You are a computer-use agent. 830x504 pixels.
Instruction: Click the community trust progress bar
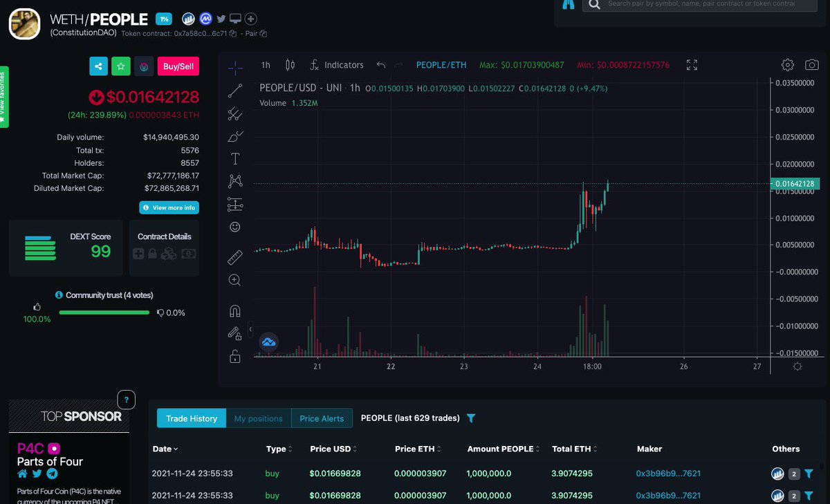point(104,312)
